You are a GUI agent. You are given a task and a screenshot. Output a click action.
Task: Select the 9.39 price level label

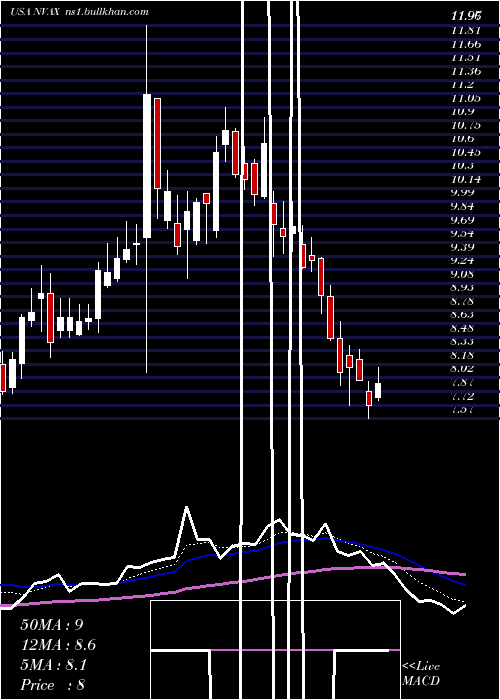tap(464, 247)
